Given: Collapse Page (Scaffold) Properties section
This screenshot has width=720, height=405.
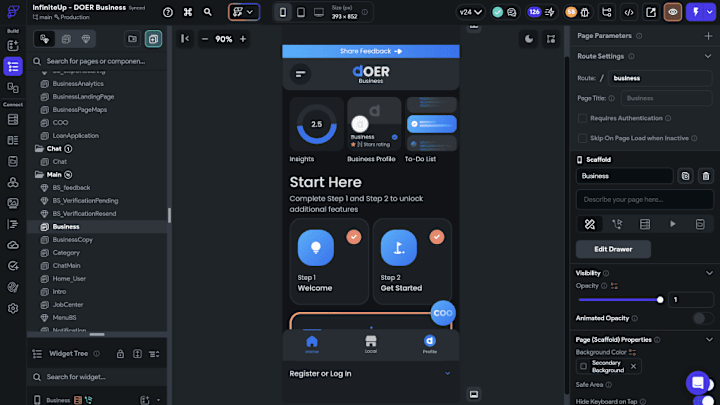Looking at the screenshot, I should pyautogui.click(x=709, y=340).
